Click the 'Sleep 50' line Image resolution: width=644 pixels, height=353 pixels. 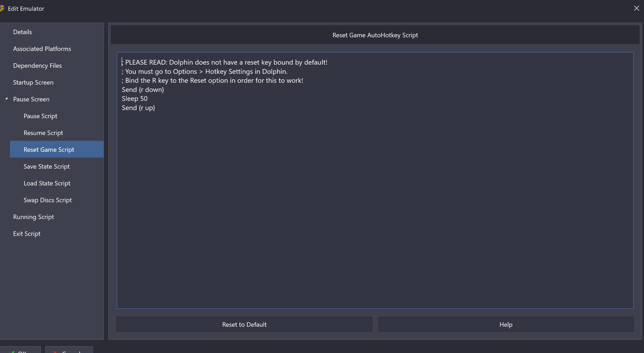point(134,99)
